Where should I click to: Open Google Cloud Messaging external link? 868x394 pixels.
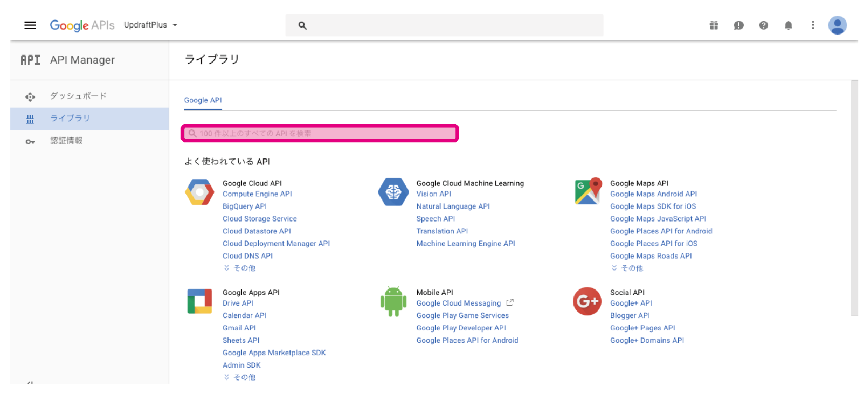point(459,303)
